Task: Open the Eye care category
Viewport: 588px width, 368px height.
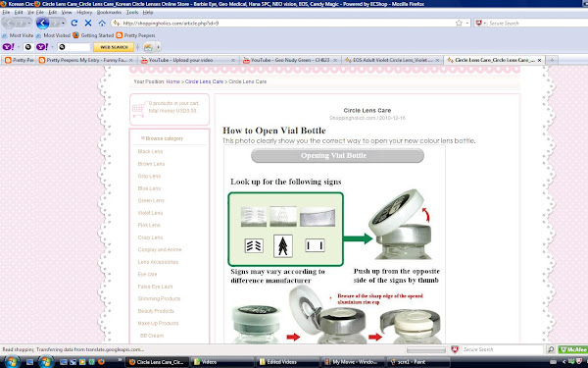Action: click(147, 275)
